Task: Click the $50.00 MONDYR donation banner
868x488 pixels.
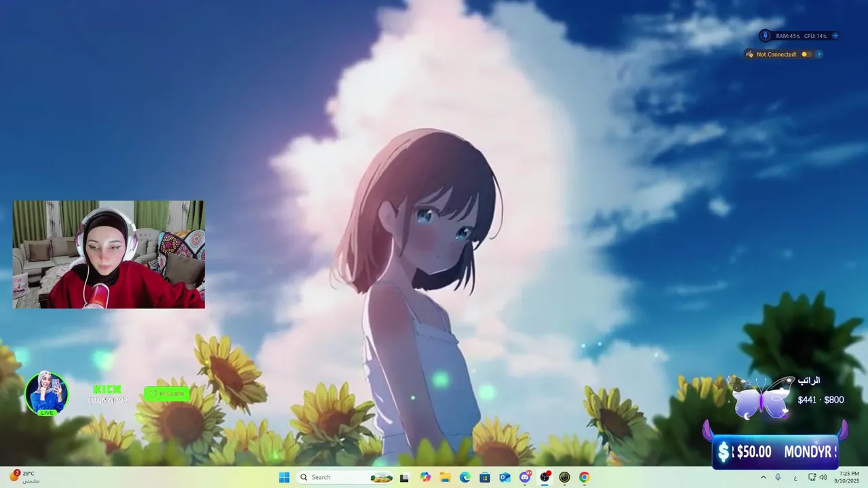Action: tap(775, 451)
